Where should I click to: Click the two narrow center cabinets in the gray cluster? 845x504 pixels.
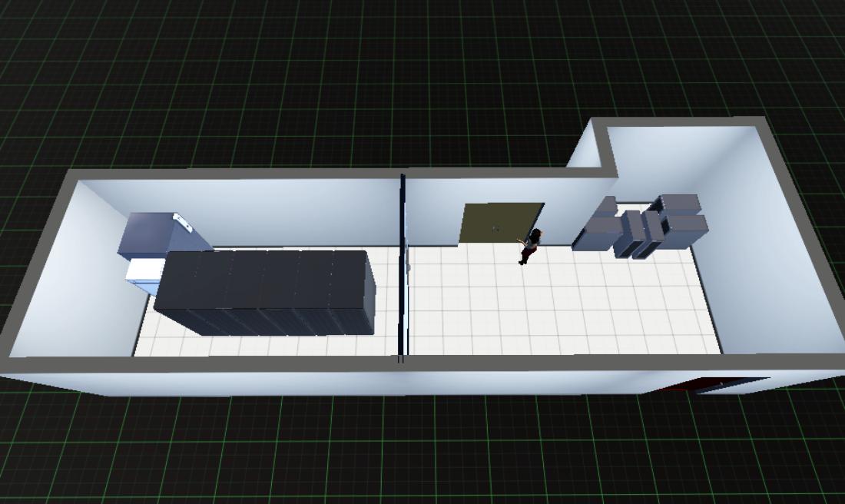[x=643, y=233]
